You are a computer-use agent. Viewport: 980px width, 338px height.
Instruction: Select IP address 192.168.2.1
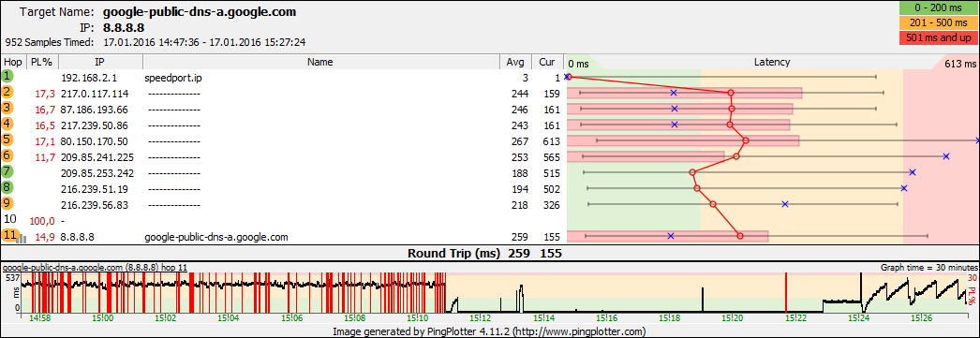click(x=89, y=78)
